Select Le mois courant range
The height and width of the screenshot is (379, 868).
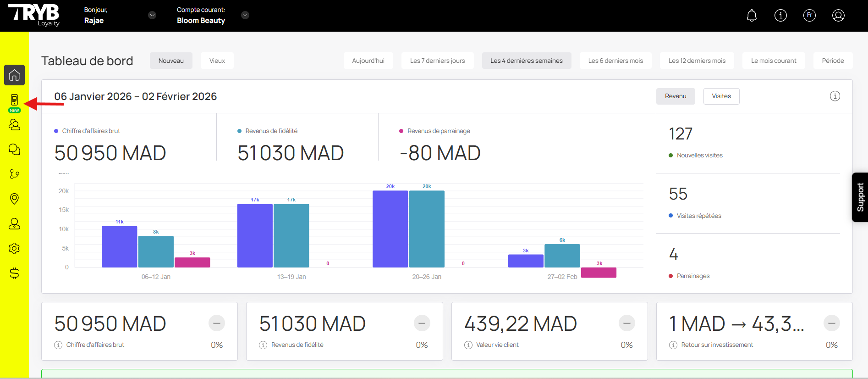pos(774,61)
